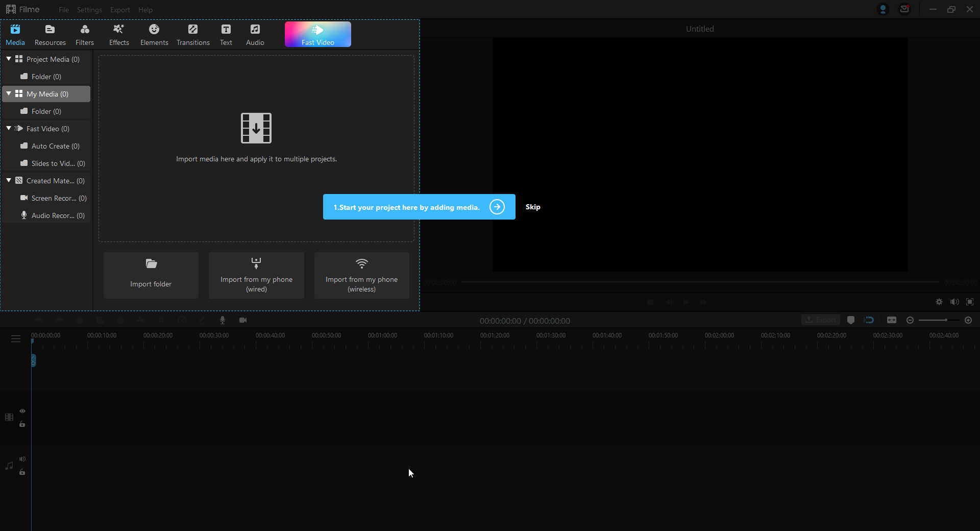
Task: Lock the video track with the lock icon
Action: pyautogui.click(x=22, y=424)
